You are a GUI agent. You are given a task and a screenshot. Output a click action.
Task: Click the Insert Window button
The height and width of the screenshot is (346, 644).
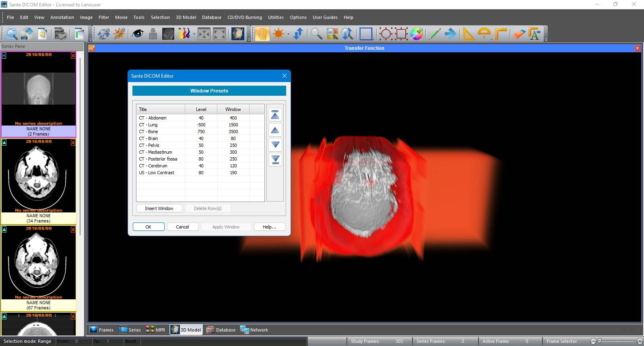coord(159,208)
